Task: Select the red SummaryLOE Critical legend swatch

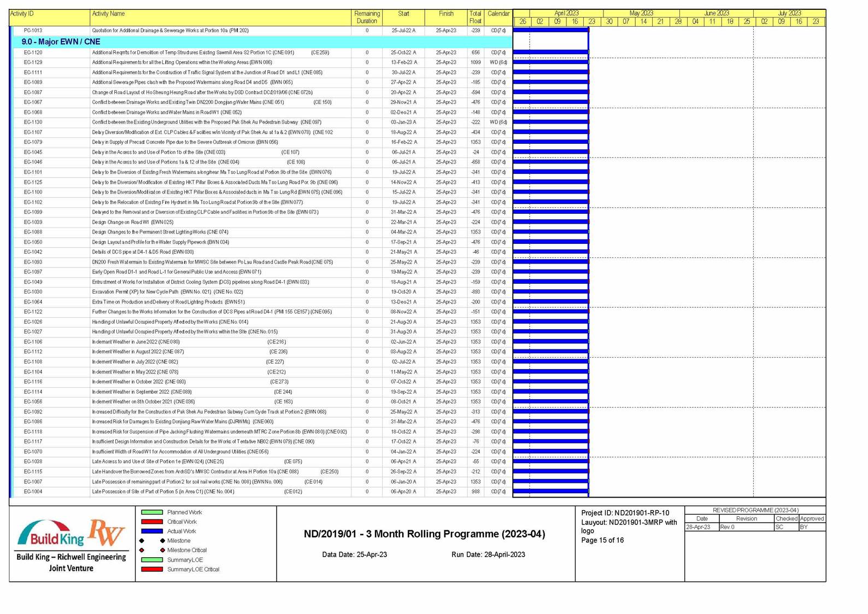Action: [152, 569]
